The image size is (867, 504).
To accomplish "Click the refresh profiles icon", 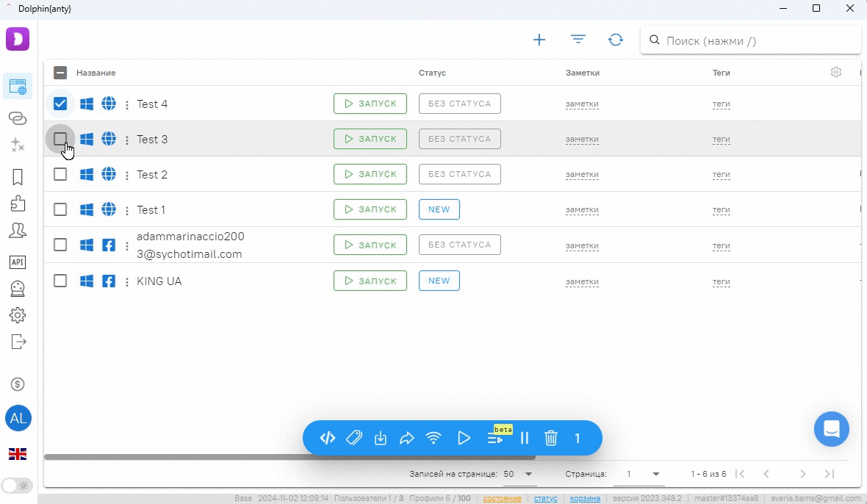I will point(616,40).
